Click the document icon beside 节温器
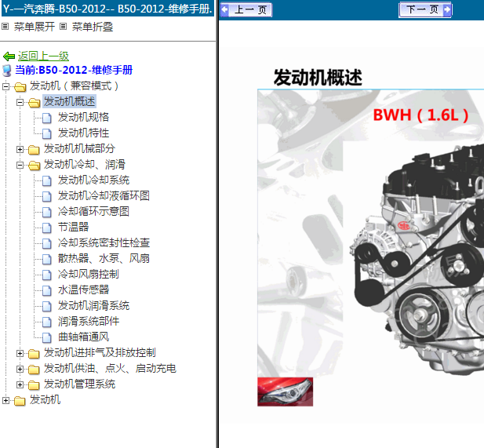Image resolution: width=484 pixels, height=448 pixels. [47, 228]
